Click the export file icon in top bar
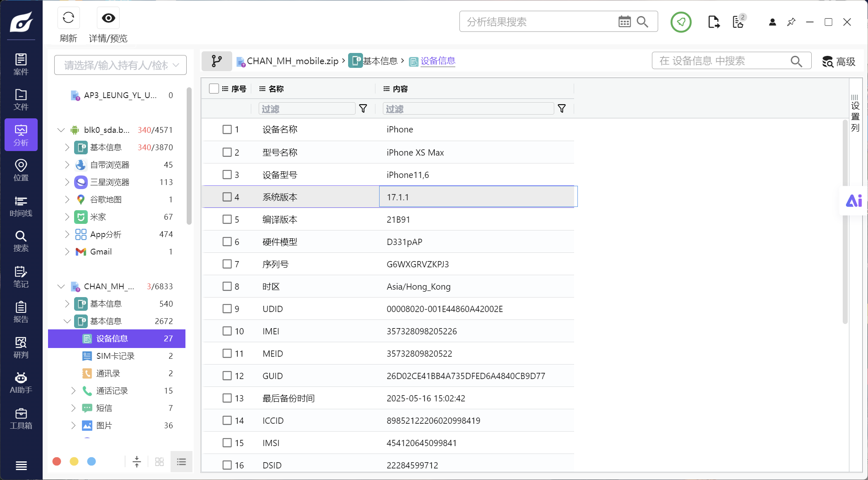The width and height of the screenshot is (868, 480). [x=714, y=22]
